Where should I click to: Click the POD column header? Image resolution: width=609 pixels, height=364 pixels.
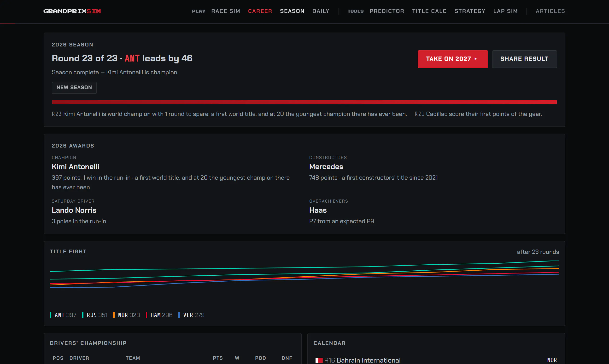click(x=260, y=358)
